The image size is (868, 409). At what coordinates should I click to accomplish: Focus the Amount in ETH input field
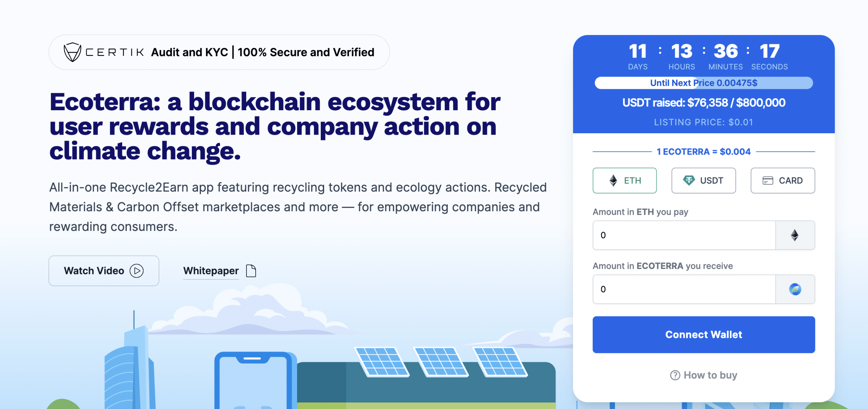coord(684,235)
